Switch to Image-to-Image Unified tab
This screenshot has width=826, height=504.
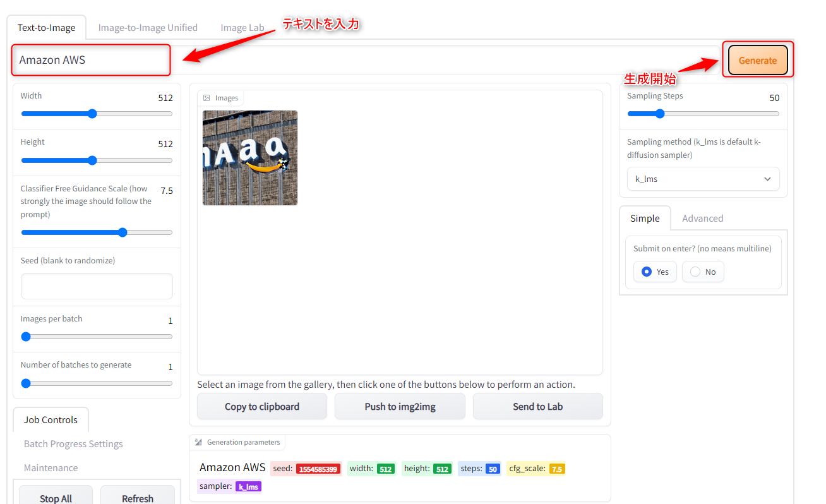tap(148, 28)
